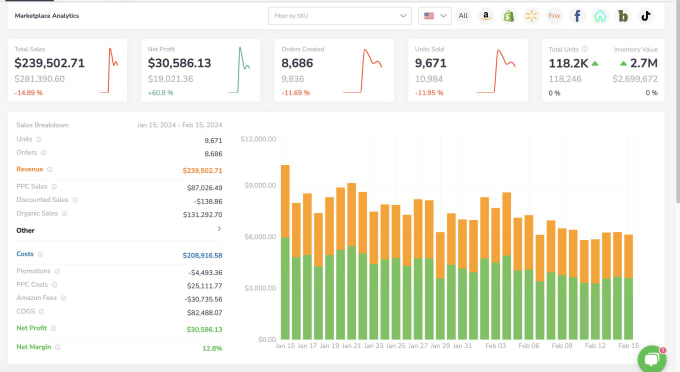Click the info icon next to PPC Costs
The height and width of the screenshot is (372, 680).
tap(55, 285)
